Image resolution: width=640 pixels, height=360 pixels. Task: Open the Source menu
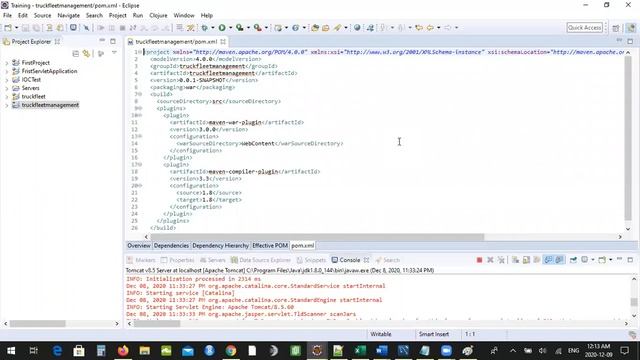tap(42, 16)
